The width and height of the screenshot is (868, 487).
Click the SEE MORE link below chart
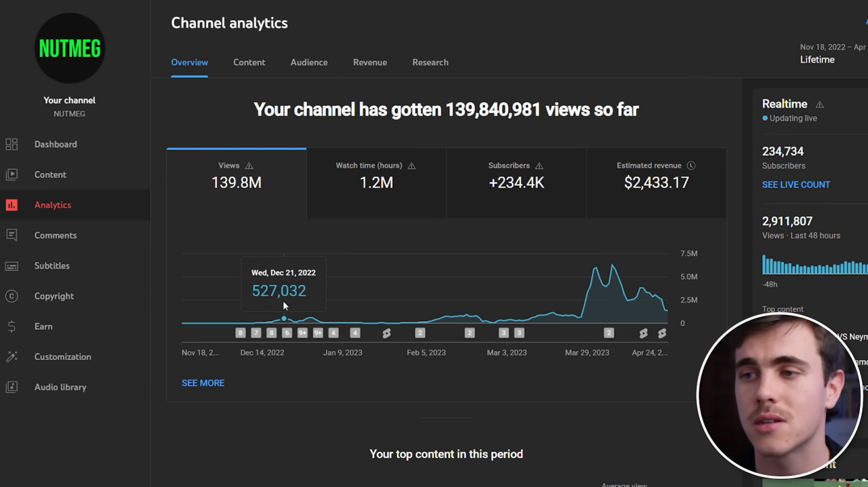(x=203, y=383)
